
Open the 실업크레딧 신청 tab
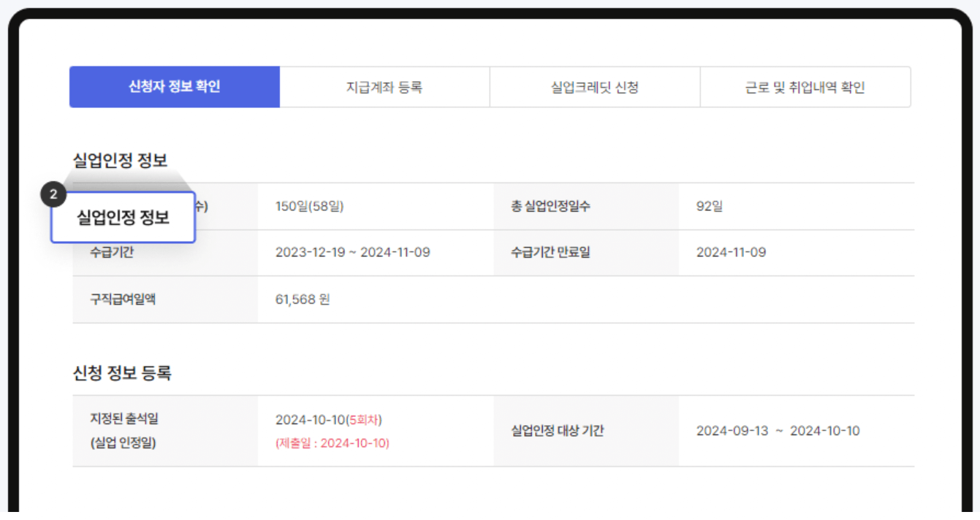(x=594, y=86)
